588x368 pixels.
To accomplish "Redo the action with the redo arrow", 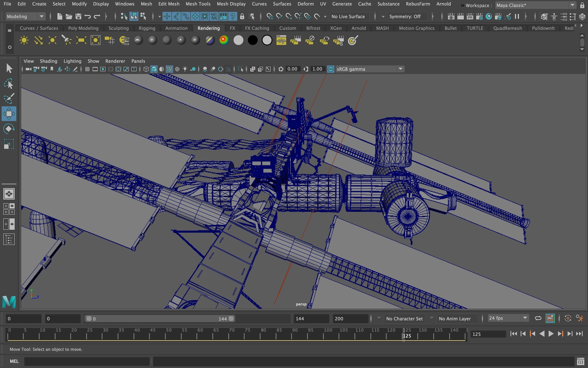I will coord(97,17).
